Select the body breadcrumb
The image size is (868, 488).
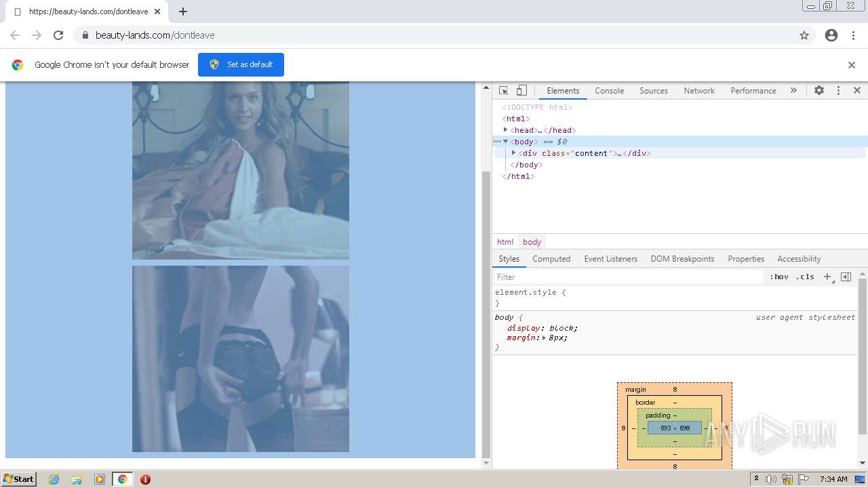532,242
